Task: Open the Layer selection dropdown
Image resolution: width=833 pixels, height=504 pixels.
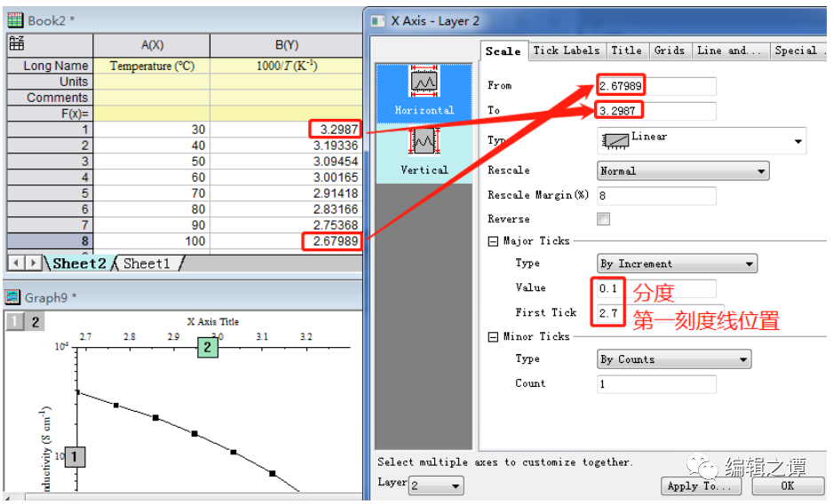Action: point(436,485)
